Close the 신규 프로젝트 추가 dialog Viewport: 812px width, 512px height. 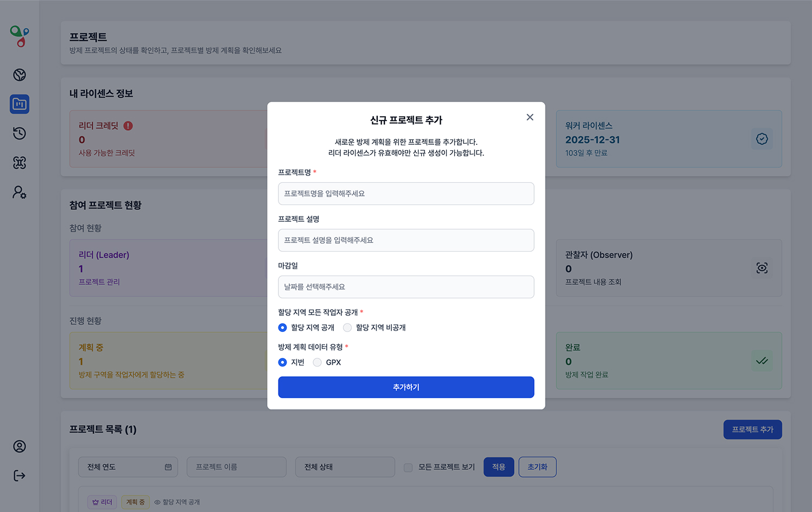click(x=530, y=117)
